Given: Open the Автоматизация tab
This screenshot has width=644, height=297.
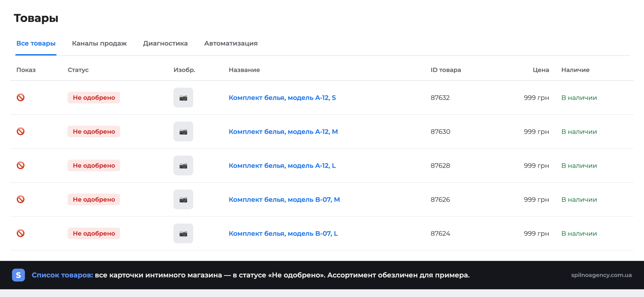Looking at the screenshot, I should click(x=231, y=43).
